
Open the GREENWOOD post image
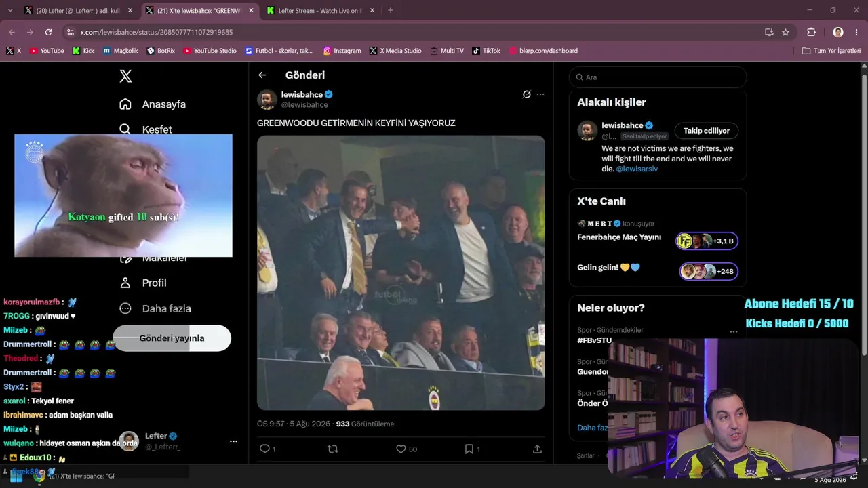[401, 272]
